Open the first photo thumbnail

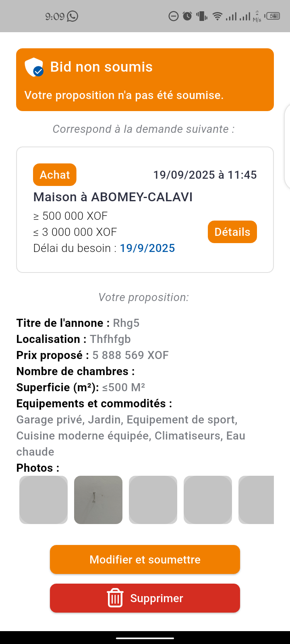coord(43,500)
